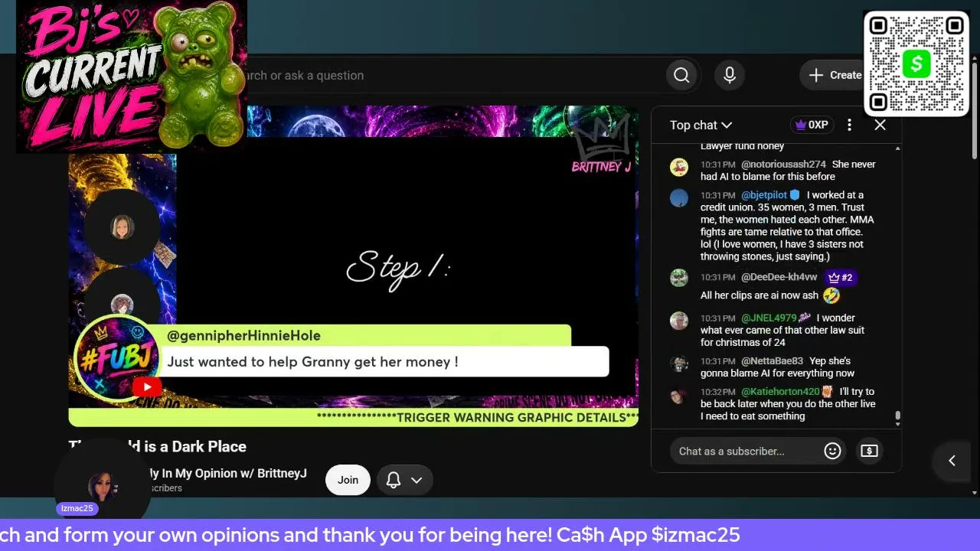Open chat three-dot options menu
Viewport: 980px width, 551px height.
coord(849,125)
